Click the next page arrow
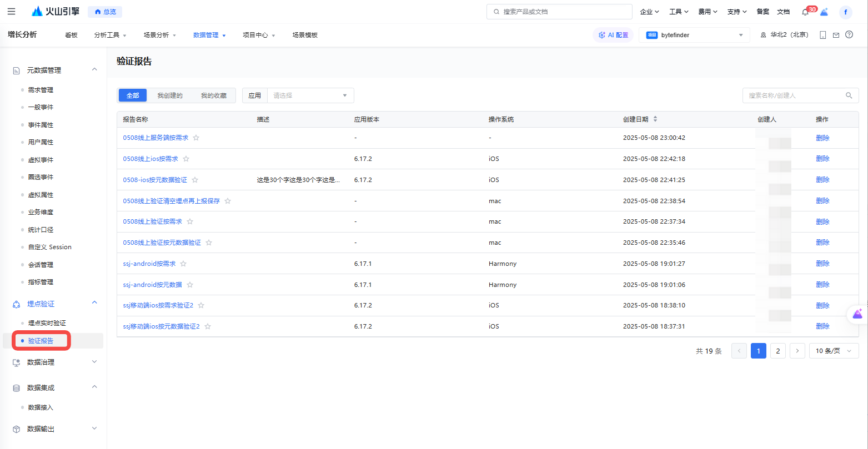 [x=797, y=351]
